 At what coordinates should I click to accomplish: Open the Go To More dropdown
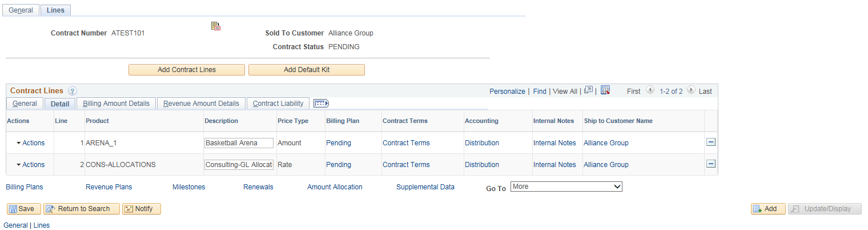point(566,187)
